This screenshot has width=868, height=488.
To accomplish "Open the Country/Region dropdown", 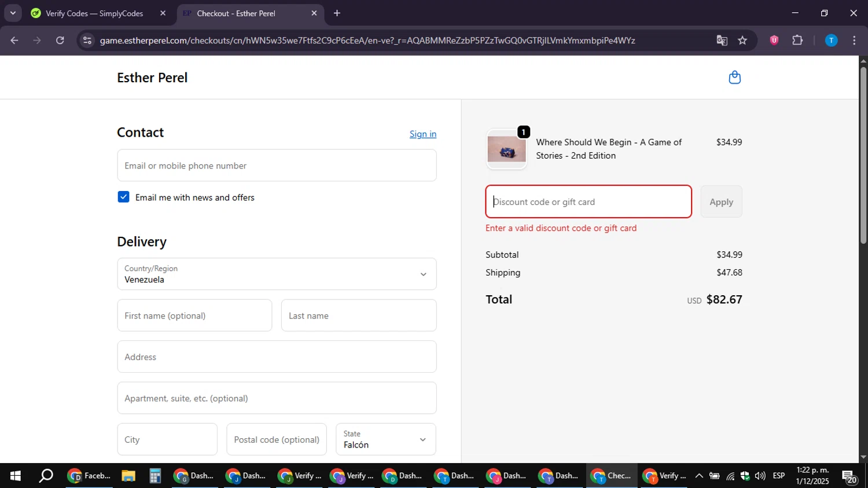I will coord(277,274).
